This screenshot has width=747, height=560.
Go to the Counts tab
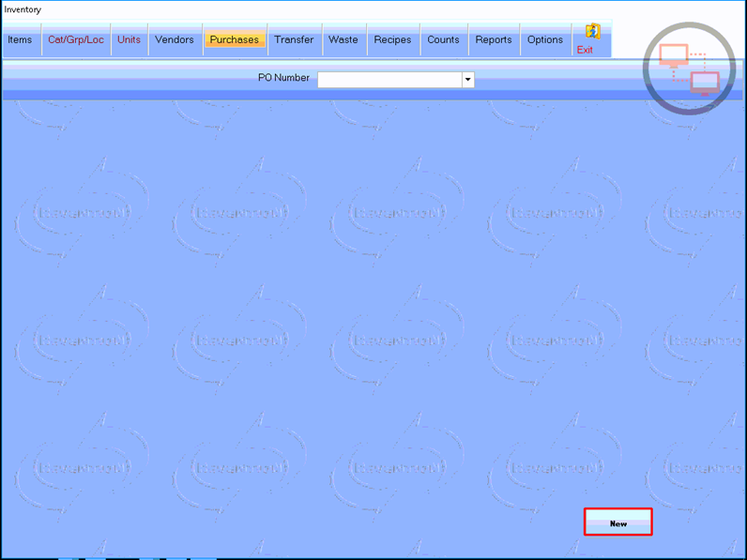pyautogui.click(x=444, y=40)
